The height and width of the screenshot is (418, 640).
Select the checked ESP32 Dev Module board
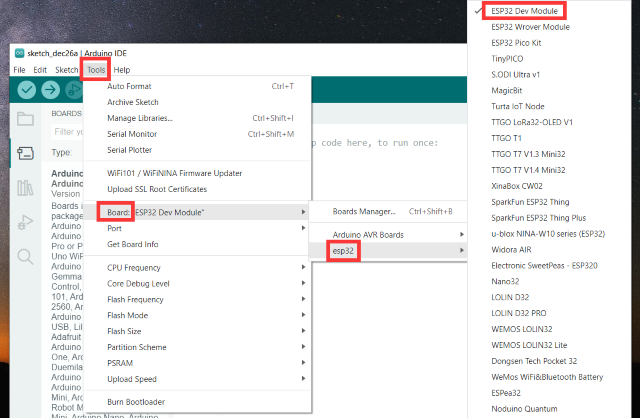(549, 11)
